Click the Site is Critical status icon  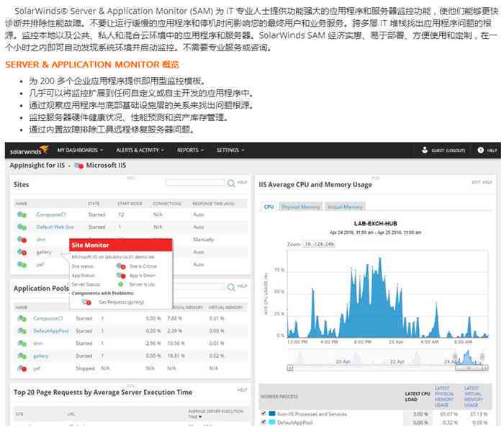(121, 267)
